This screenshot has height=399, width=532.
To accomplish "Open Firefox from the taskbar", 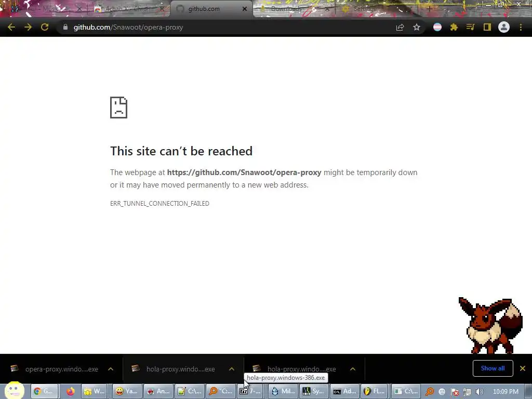I will pos(71,391).
